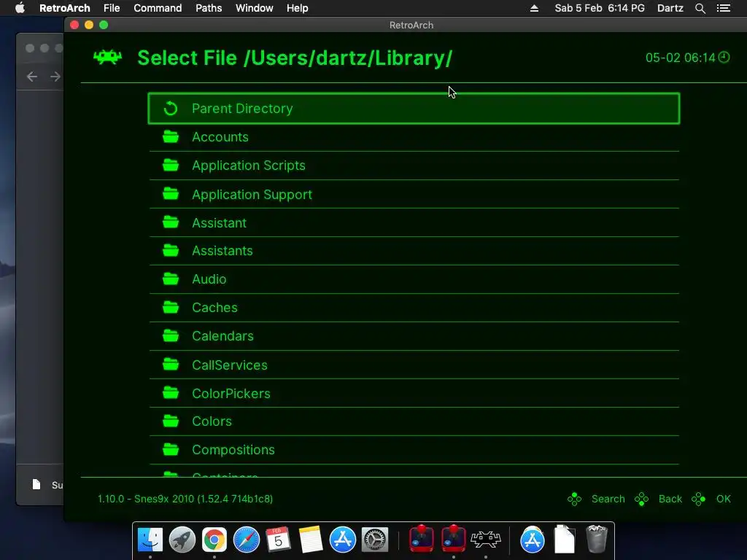Open the Paths menu

[x=209, y=8]
